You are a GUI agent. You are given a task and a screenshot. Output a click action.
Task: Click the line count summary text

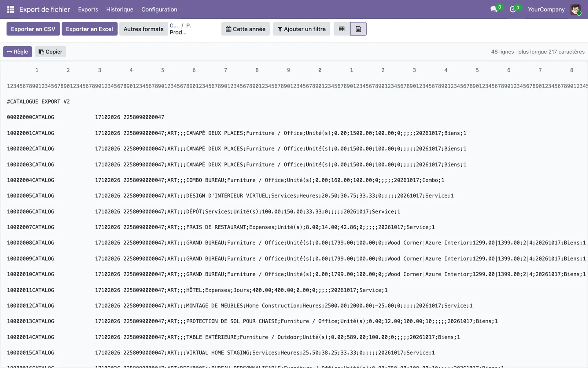tap(538, 52)
